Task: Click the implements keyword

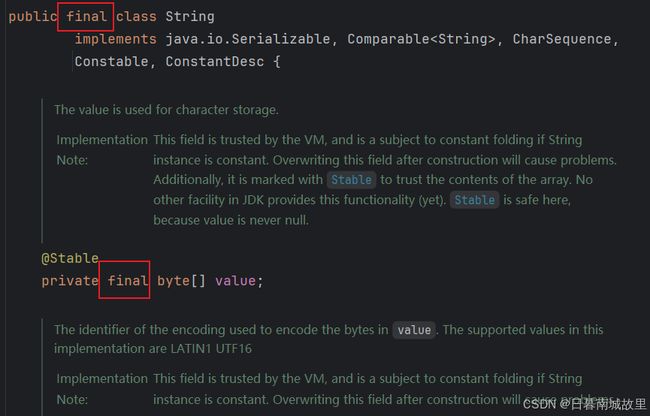Action: [x=115, y=39]
